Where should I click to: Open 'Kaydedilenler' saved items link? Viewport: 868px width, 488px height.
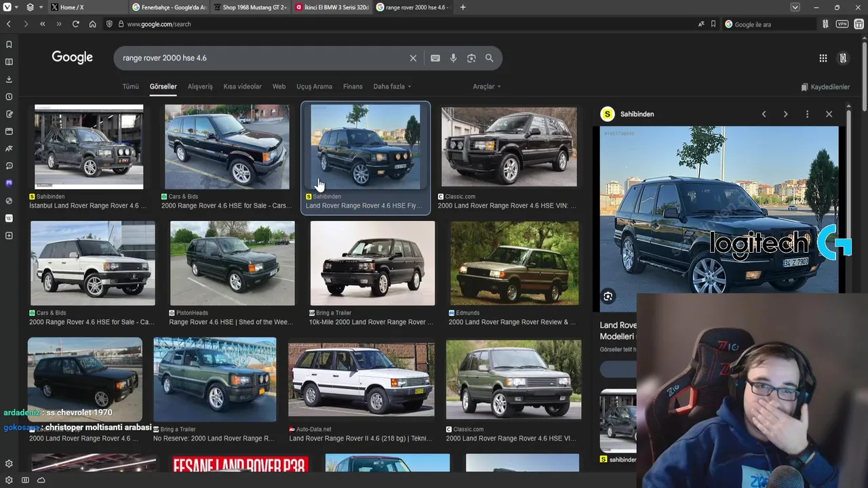825,87
